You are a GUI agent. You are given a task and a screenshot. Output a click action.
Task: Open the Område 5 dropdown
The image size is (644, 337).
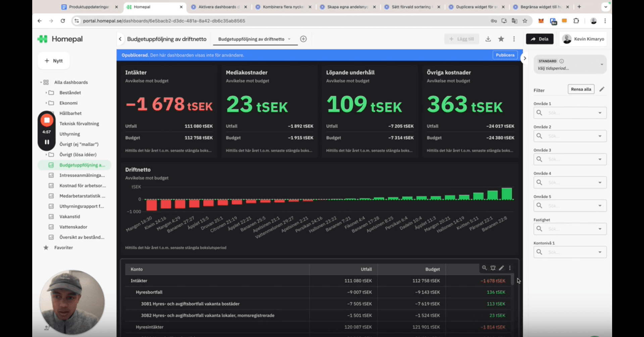click(x=570, y=205)
